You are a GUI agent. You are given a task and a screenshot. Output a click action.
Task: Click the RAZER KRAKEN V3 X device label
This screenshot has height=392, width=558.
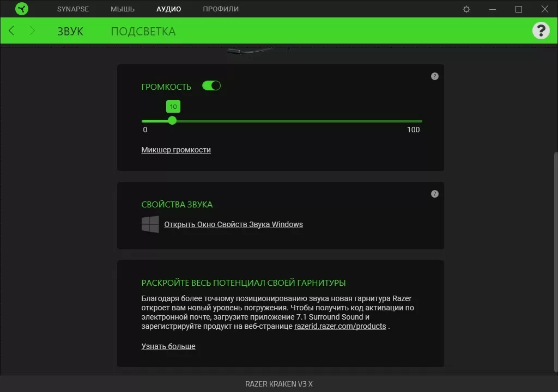pyautogui.click(x=279, y=384)
